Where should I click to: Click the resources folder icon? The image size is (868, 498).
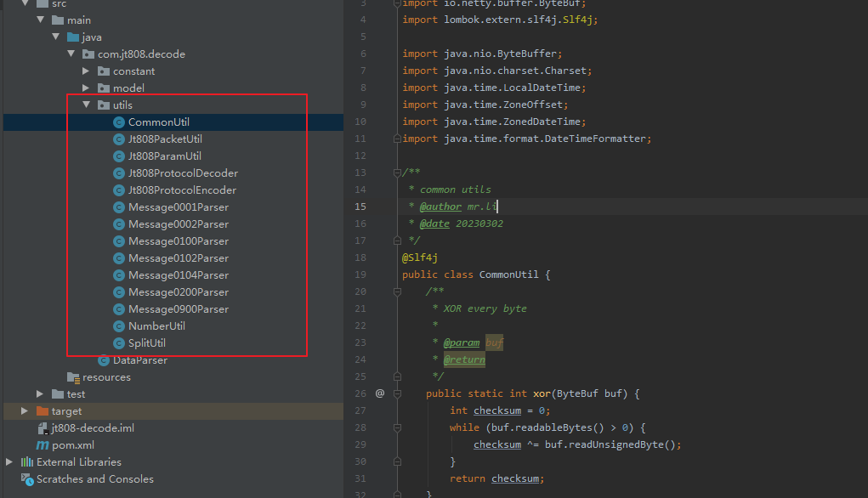click(x=73, y=377)
